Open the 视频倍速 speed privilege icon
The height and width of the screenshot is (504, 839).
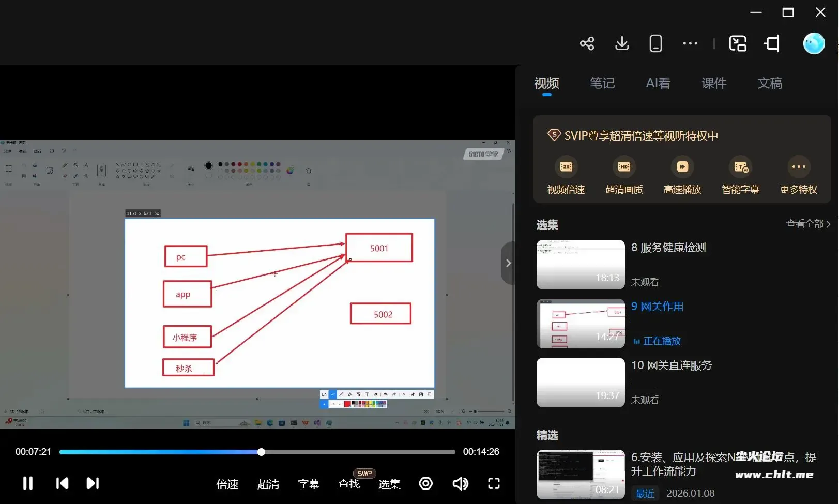point(566,166)
